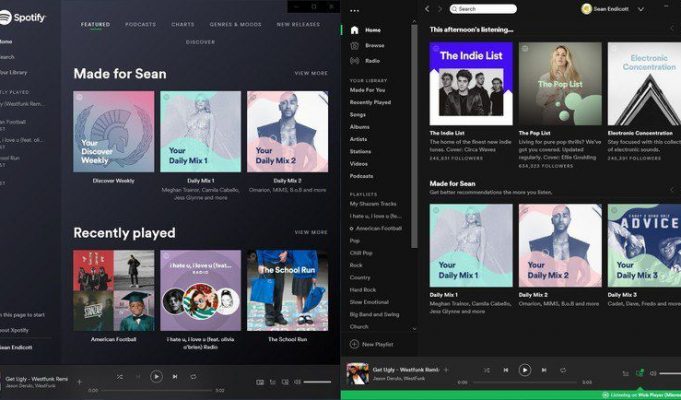The image size is (681, 400).
Task: Toggle repeat in the left Xpotify player bar
Action: point(193,377)
